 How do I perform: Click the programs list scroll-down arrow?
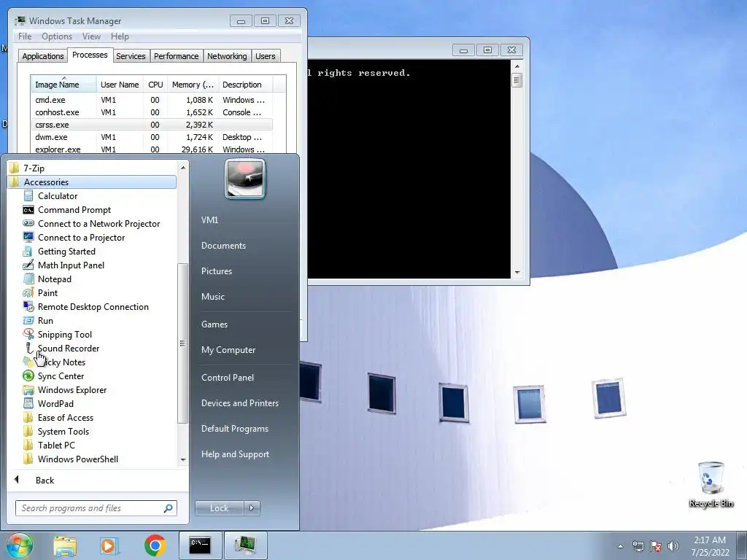point(183,459)
